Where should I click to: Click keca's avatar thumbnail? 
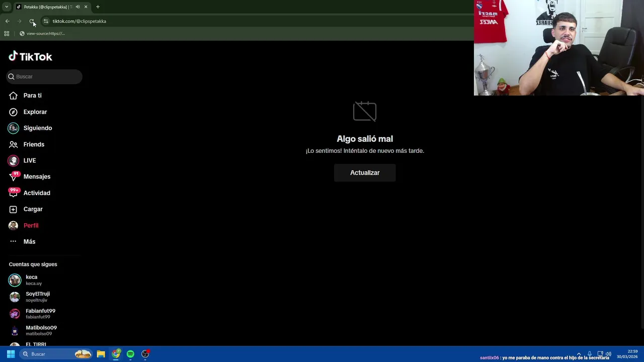(15, 280)
